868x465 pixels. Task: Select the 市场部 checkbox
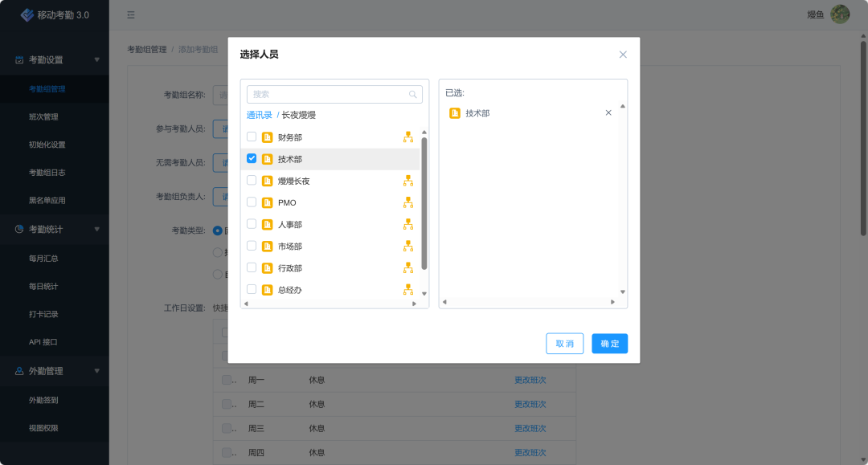[x=250, y=246]
